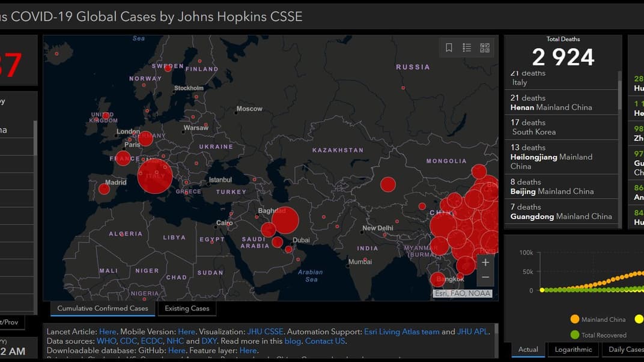This screenshot has width=644, height=362.
Task: Click the red circle over Iran
Action: (x=285, y=220)
